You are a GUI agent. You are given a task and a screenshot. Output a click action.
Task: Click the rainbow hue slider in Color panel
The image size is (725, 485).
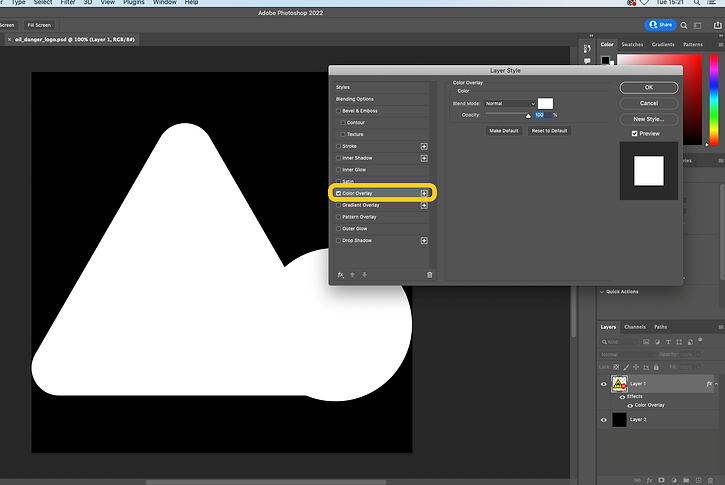tap(714, 100)
